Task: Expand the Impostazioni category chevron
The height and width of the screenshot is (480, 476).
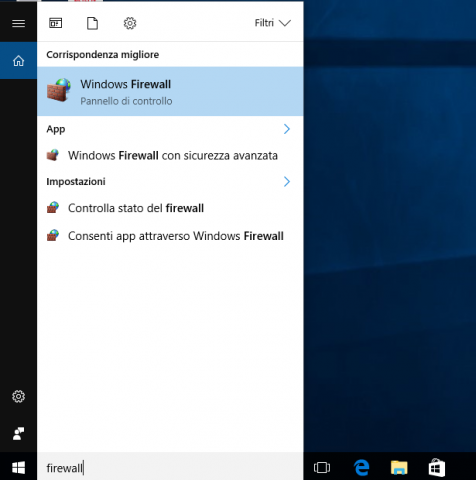Action: 287,182
